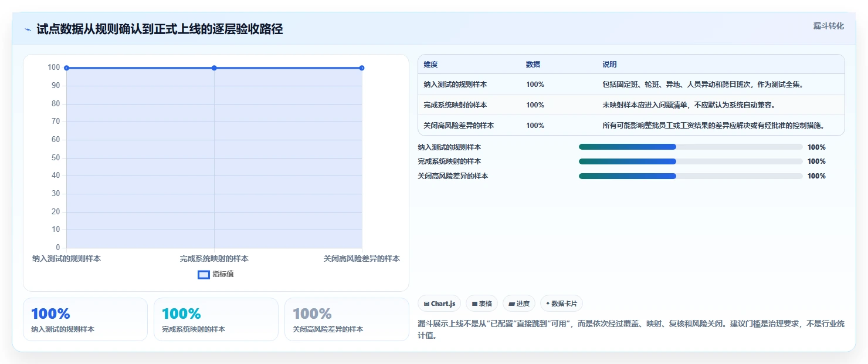Open the blue 100% 纳入测试的规则样本 card
Image resolution: width=868 pixels, height=364 pixels.
click(85, 319)
